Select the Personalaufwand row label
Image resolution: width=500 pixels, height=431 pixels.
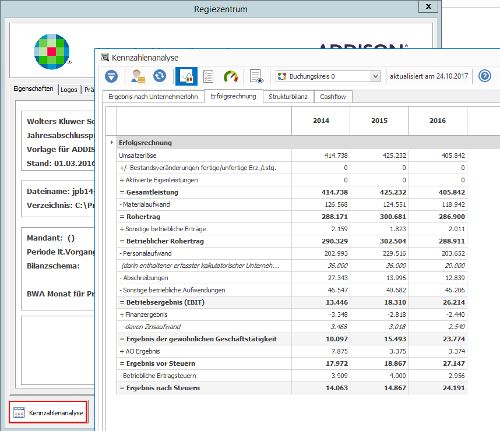click(x=146, y=253)
